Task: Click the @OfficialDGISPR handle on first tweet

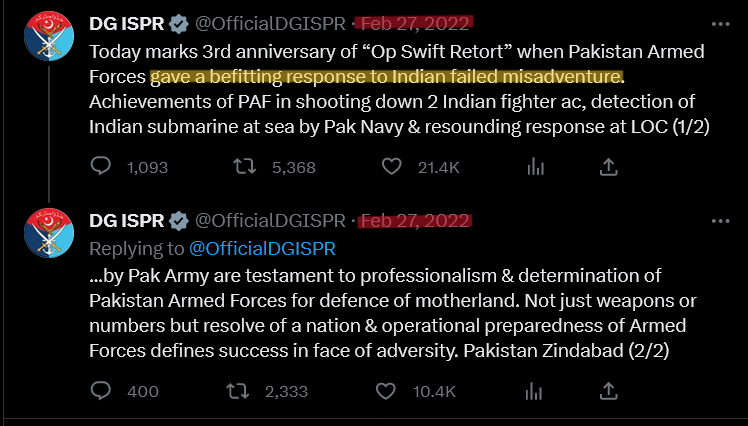Action: (x=270, y=22)
